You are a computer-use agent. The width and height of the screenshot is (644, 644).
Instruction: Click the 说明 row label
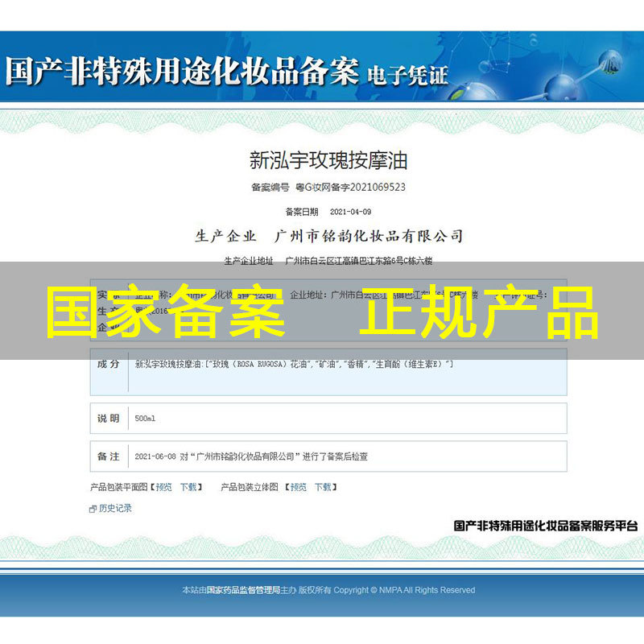point(109,419)
